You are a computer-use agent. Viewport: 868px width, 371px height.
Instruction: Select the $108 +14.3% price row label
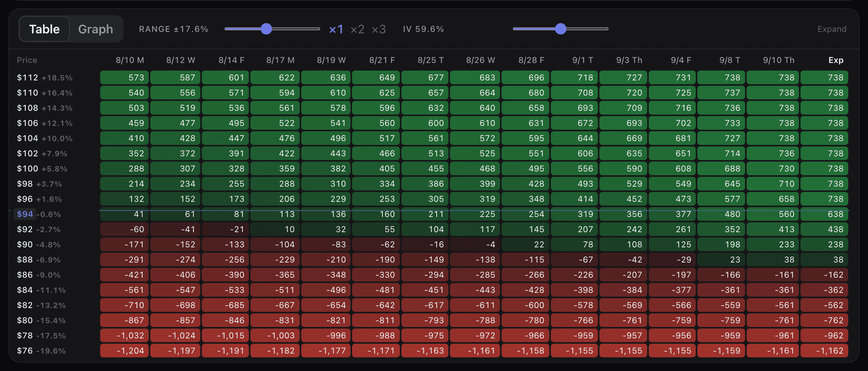(x=45, y=108)
